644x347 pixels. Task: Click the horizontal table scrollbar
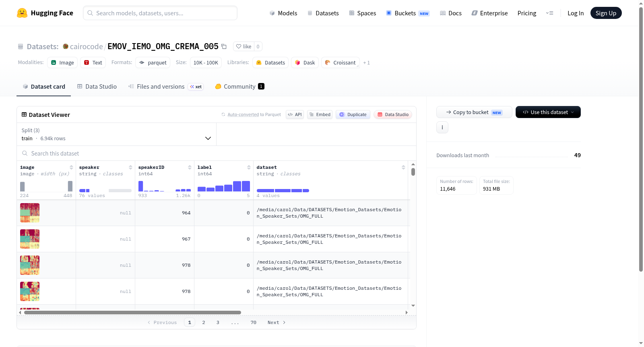132,312
